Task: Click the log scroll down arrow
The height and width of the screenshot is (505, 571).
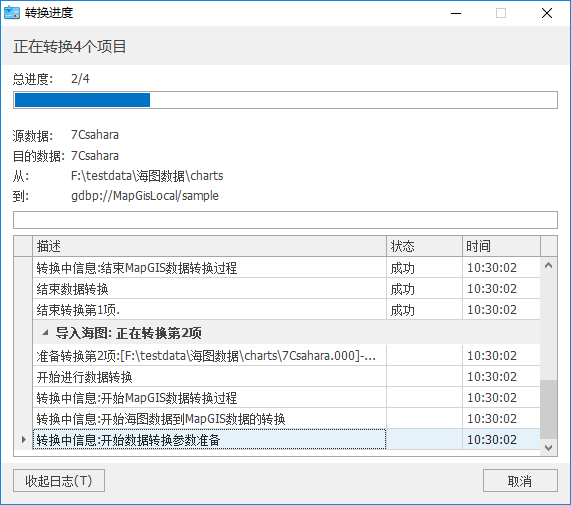Action: (x=548, y=447)
